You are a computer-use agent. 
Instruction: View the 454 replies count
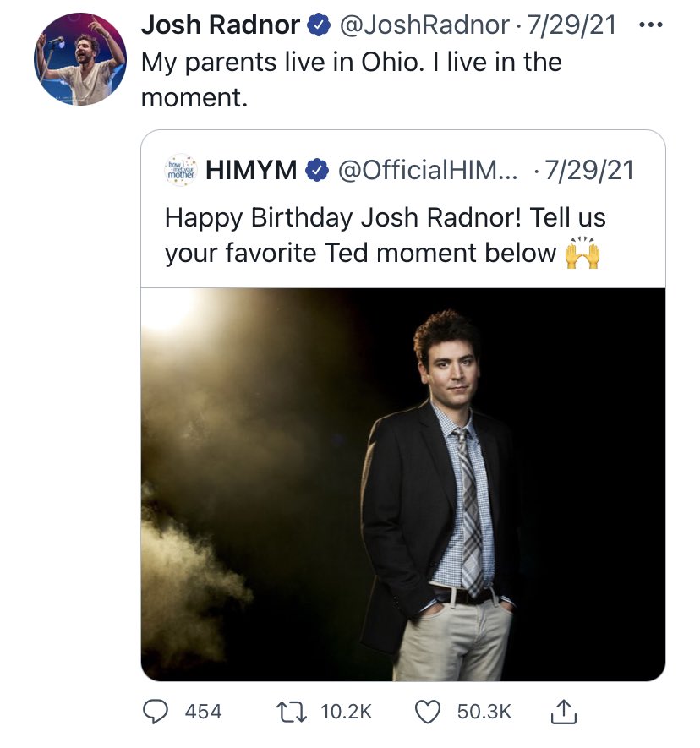203,712
